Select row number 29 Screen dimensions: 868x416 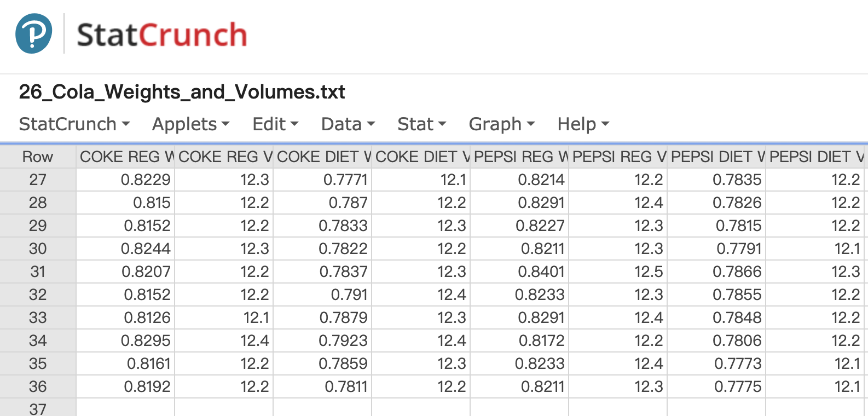tap(38, 226)
